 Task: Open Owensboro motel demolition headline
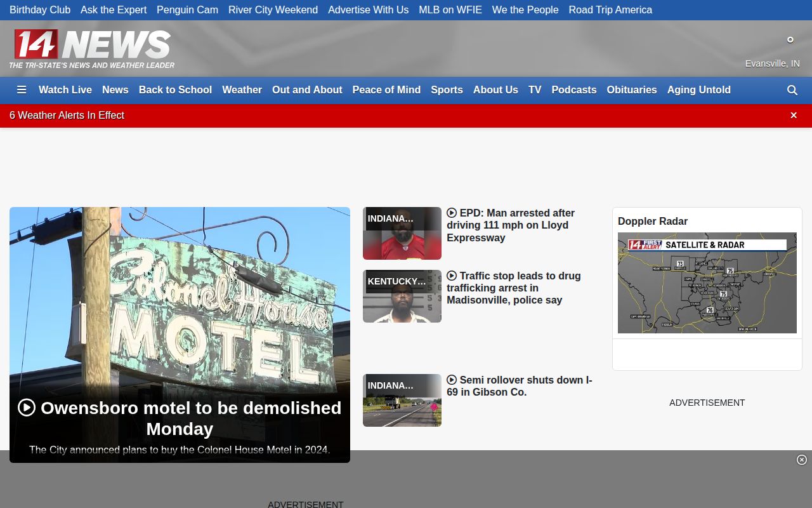coord(180,418)
